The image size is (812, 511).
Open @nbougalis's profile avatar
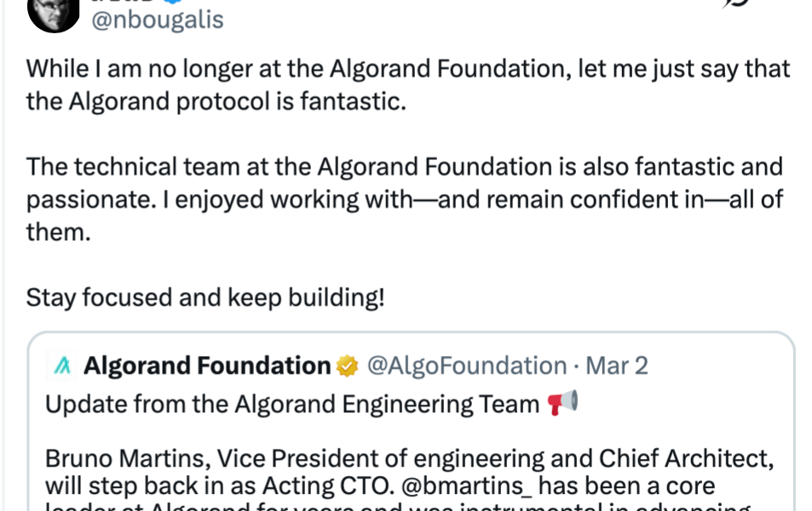[x=53, y=15]
